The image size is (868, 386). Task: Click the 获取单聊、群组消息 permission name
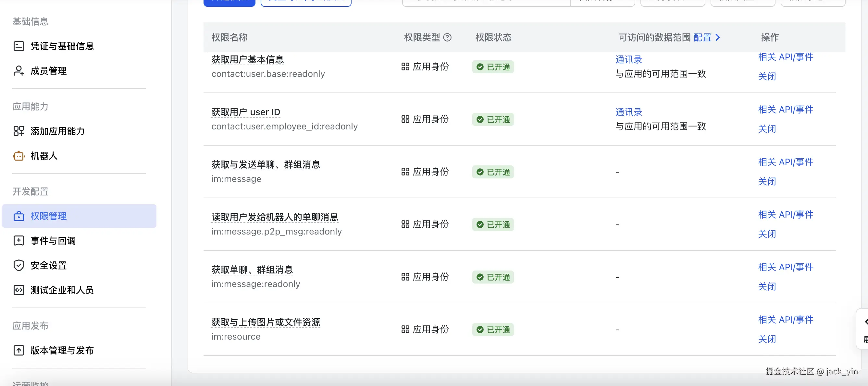[x=252, y=270]
